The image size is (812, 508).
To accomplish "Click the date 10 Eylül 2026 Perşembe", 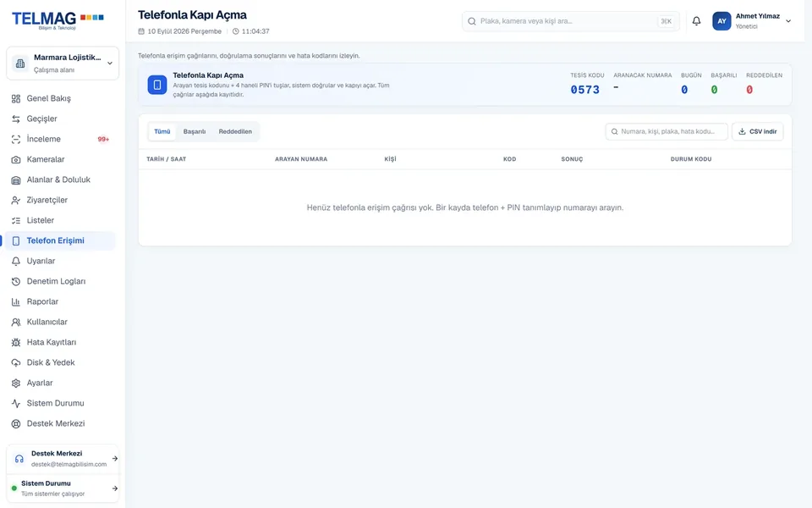I will (x=184, y=31).
